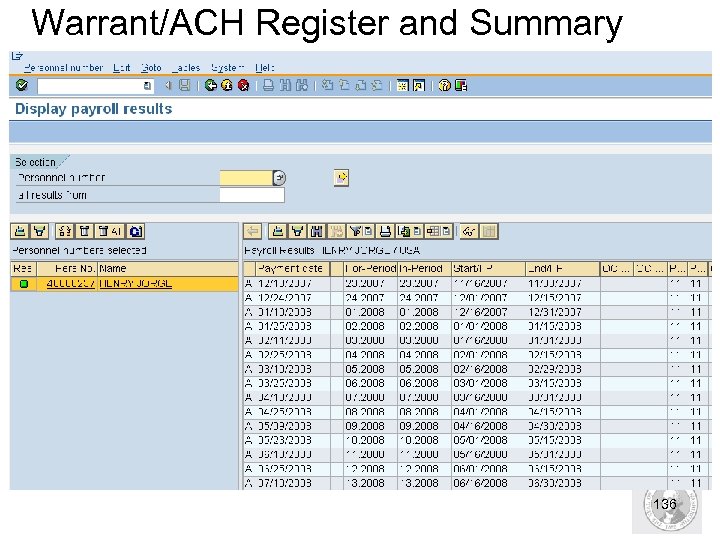Viewport: 720px width, 540px height.
Task: Click the Create new session icon
Action: pos(402,85)
